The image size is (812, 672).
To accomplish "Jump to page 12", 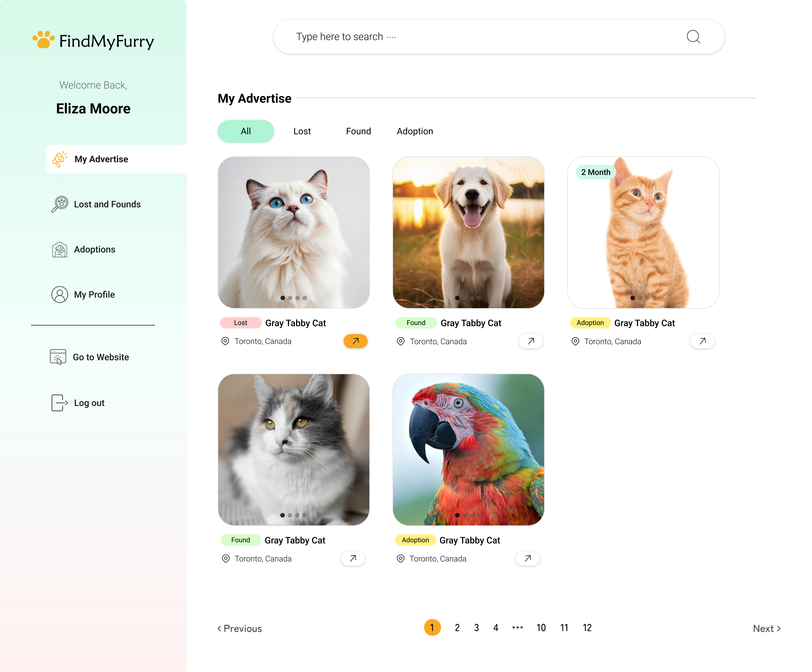I will click(587, 627).
